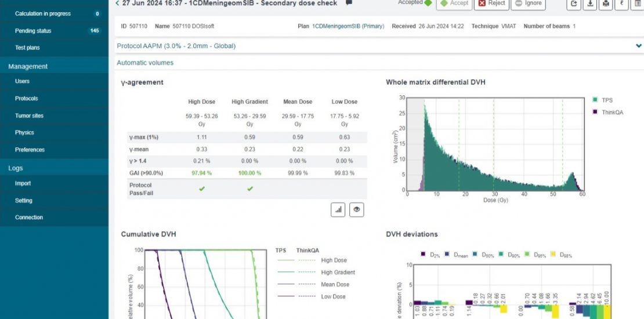Viewport: 644px width, 319px height.
Task: Toggle D2% series in DVH deviations legend
Action: 430,255
